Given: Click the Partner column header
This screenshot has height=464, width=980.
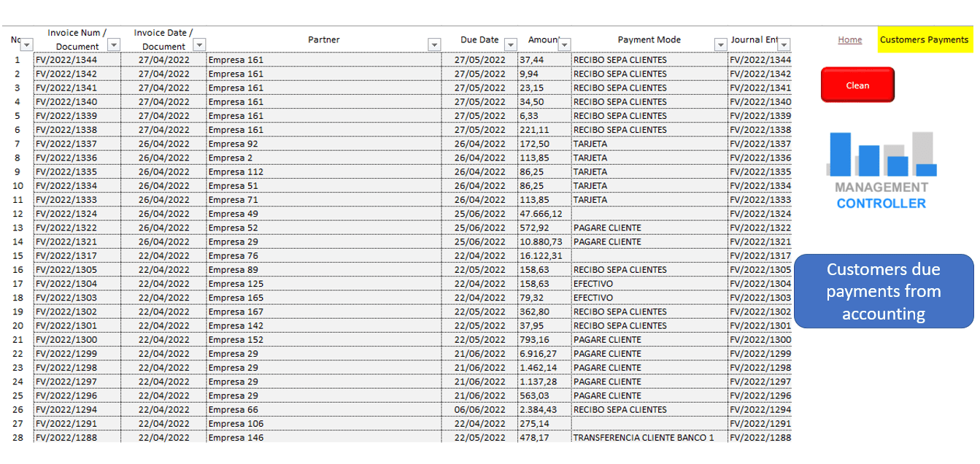Looking at the screenshot, I should click(323, 40).
